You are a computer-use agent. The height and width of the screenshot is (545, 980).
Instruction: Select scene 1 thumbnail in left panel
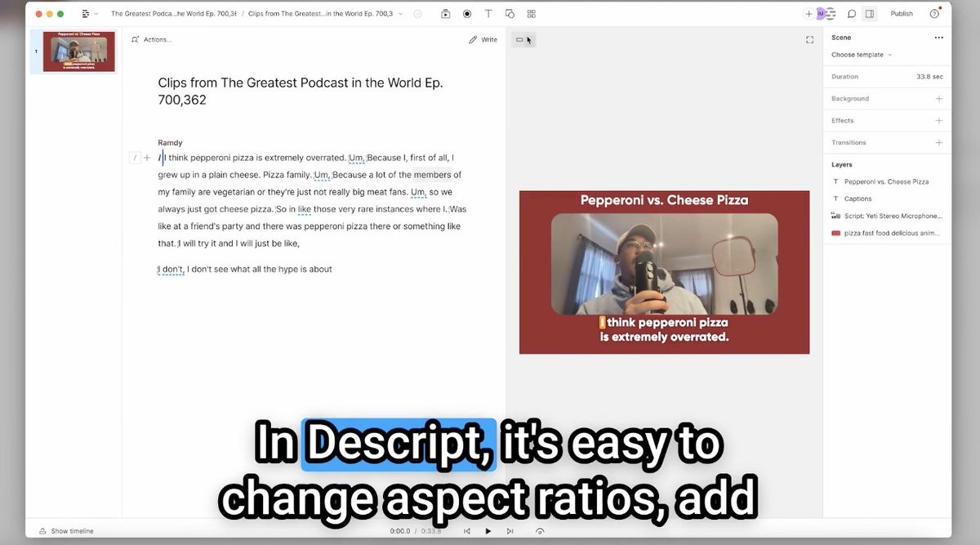[78, 51]
